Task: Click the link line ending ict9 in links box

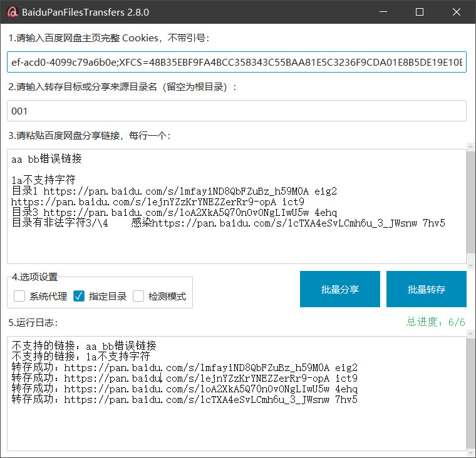Action: point(158,202)
